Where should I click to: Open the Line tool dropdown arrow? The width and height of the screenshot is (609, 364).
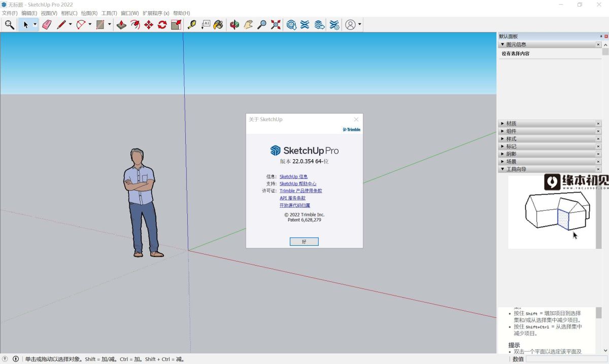point(70,24)
